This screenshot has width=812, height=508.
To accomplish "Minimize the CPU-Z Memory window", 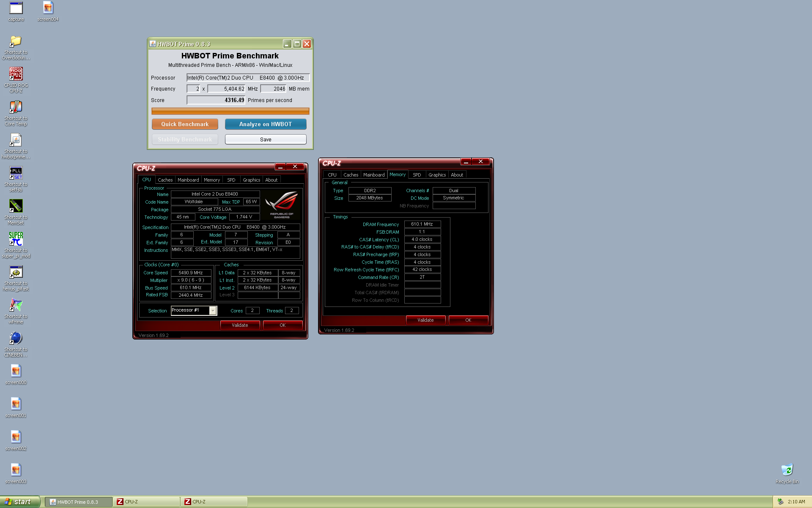I will click(466, 161).
